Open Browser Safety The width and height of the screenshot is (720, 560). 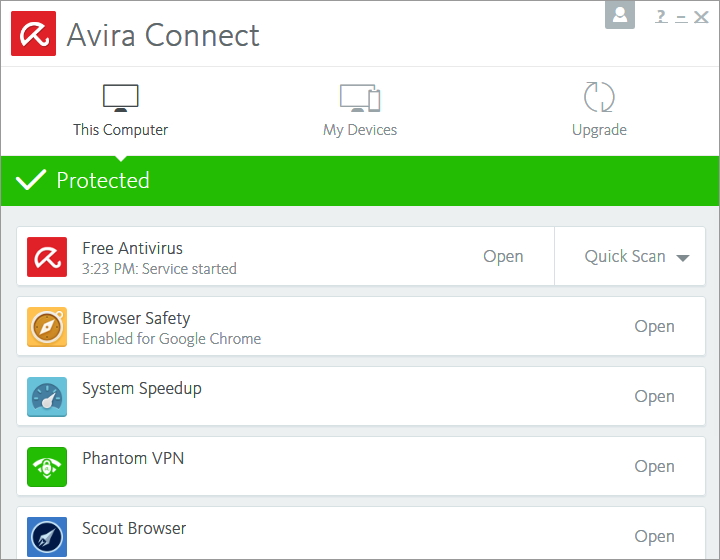coord(654,327)
